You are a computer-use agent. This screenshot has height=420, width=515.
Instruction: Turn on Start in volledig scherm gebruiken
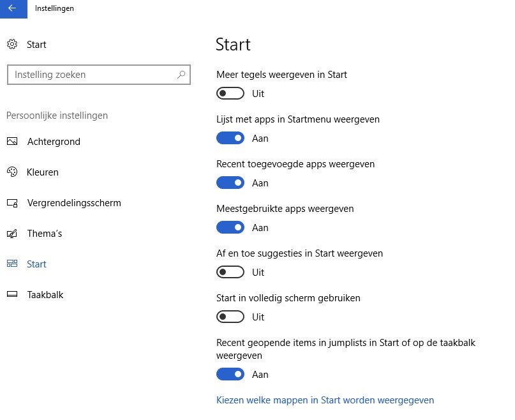click(x=230, y=317)
